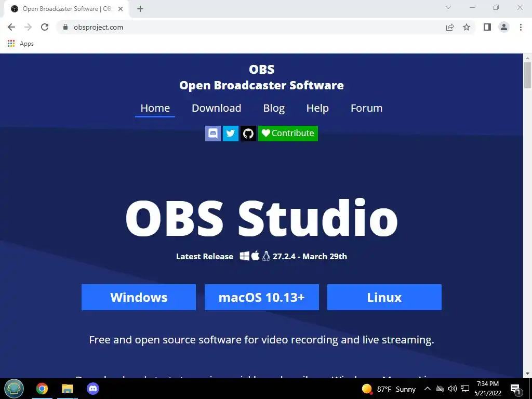Show hidden system tray icons

pos(428,389)
